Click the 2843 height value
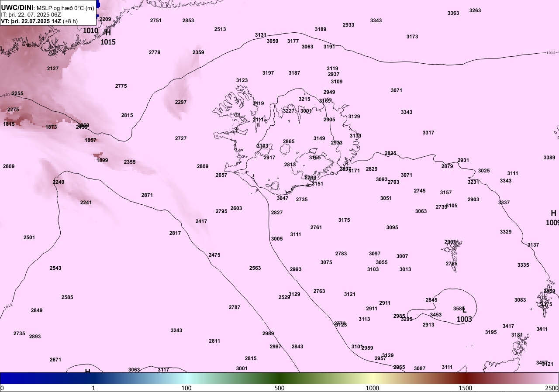Image resolution: width=559 pixels, height=392 pixels. (x=297, y=347)
